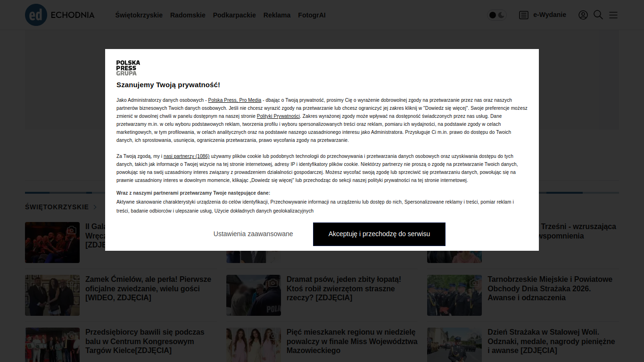Open Zamek Ćmielów article headline
Viewport: 644px width, 362px height.
click(x=149, y=288)
